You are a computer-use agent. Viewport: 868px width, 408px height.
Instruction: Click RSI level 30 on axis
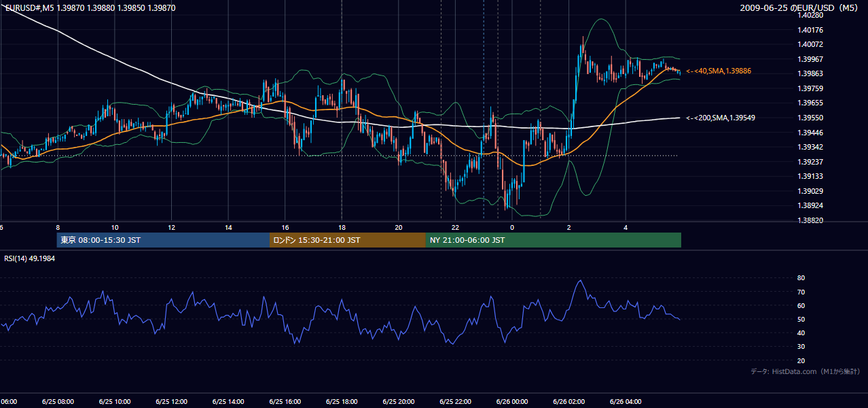(801, 347)
